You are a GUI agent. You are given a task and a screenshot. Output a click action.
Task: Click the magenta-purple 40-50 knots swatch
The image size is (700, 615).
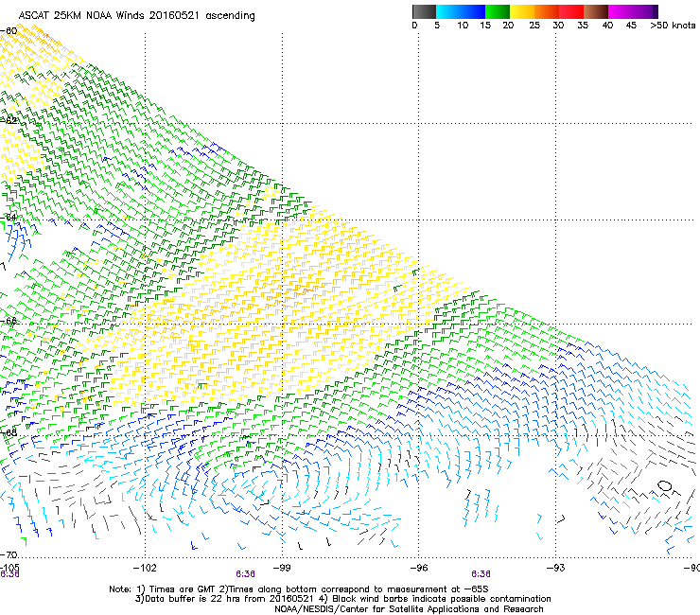click(x=633, y=11)
